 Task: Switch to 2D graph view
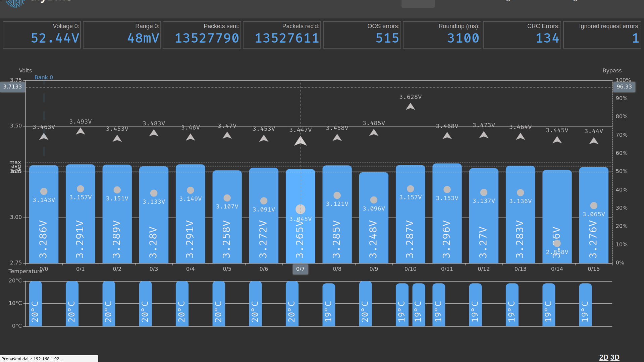click(603, 357)
